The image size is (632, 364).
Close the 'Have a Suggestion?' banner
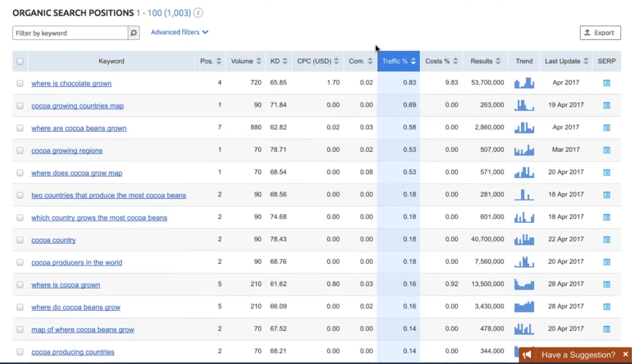(x=625, y=354)
